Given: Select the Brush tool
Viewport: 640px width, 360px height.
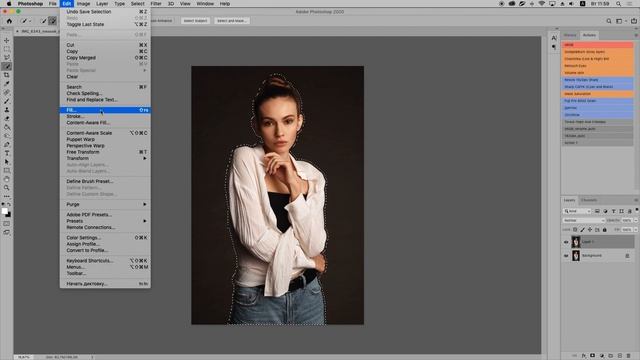Looking at the screenshot, I should (x=7, y=101).
